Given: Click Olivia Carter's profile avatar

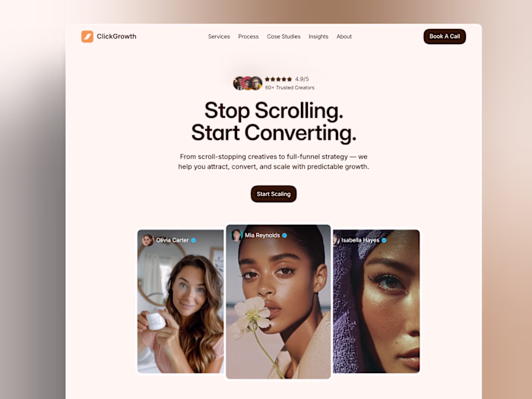Looking at the screenshot, I should point(147,240).
